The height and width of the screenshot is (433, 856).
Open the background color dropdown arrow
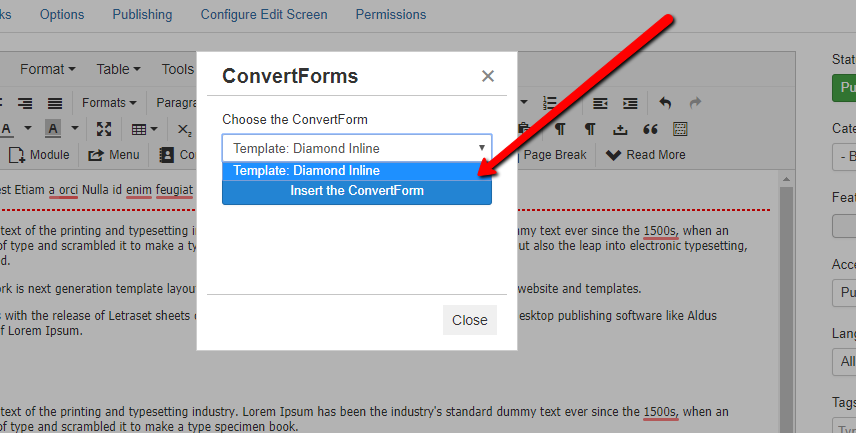pyautogui.click(x=75, y=129)
